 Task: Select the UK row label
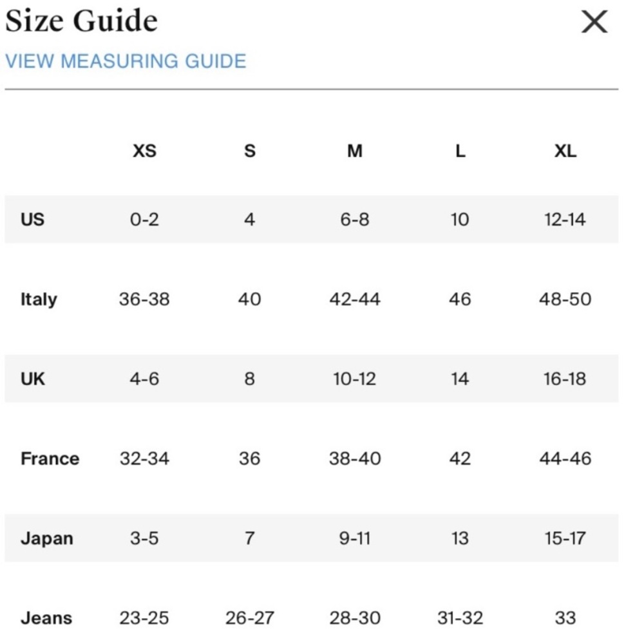pos(33,379)
